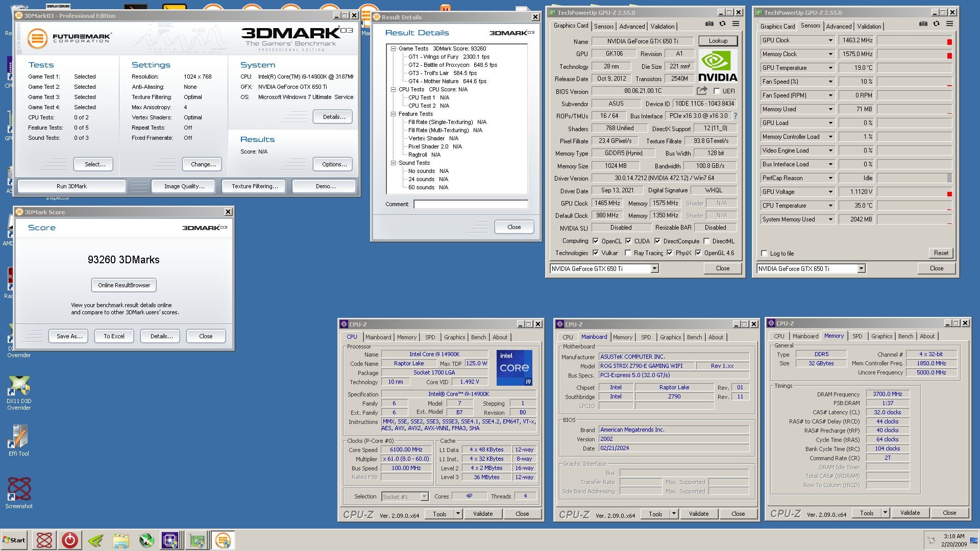980x551 pixels.
Task: Click the Futuremark logo in 3DMark03 window
Action: 69,38
